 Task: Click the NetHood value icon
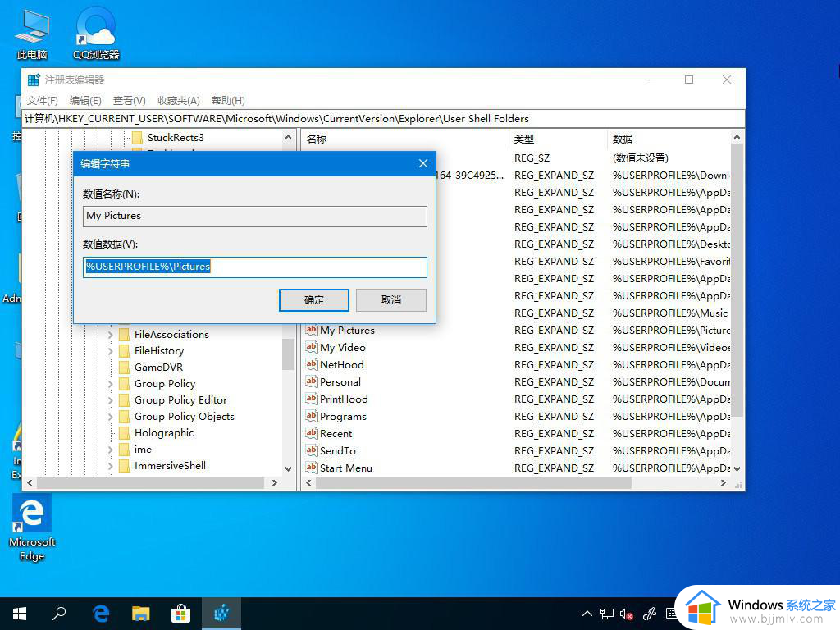coord(311,363)
